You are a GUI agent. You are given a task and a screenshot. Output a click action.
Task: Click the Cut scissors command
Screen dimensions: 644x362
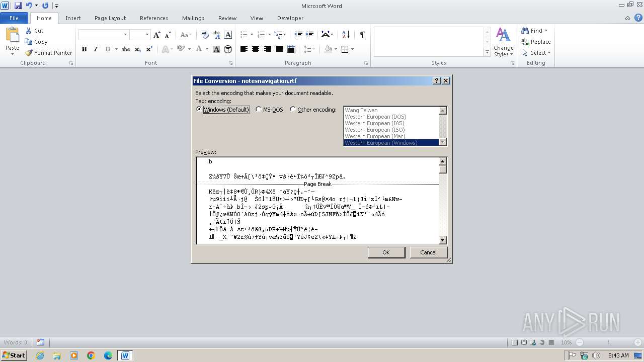[35, 31]
